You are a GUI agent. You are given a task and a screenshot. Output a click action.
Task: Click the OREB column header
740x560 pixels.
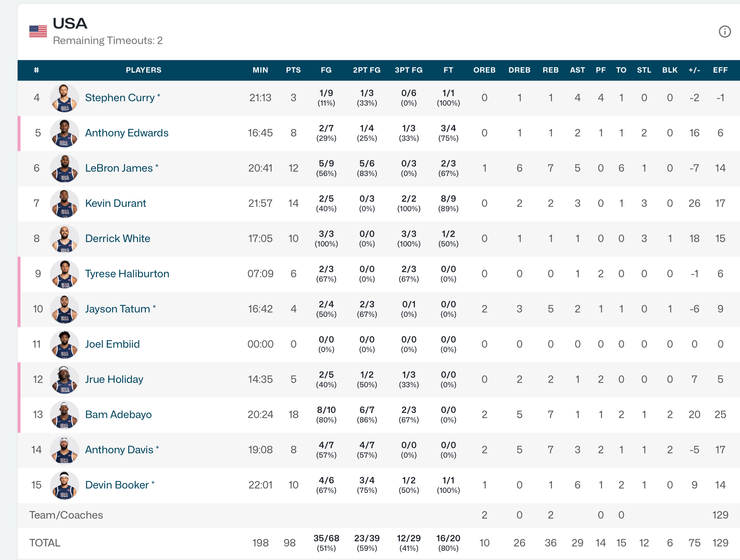click(484, 70)
